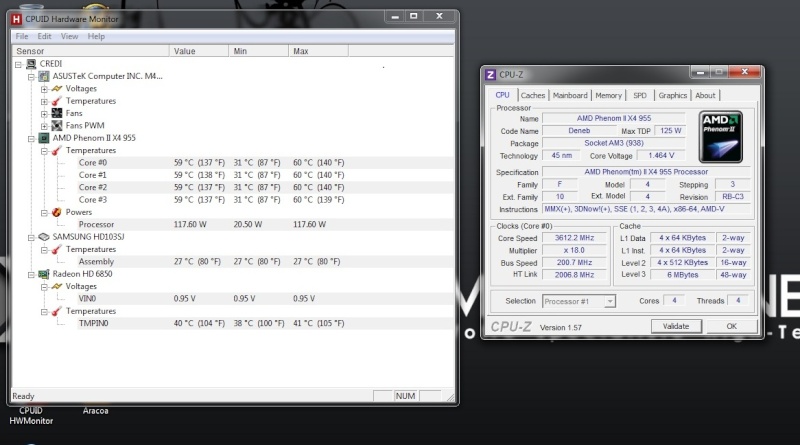The width and height of the screenshot is (800, 445).
Task: Collapse the Radeon HD 6850 node
Action: [31, 275]
